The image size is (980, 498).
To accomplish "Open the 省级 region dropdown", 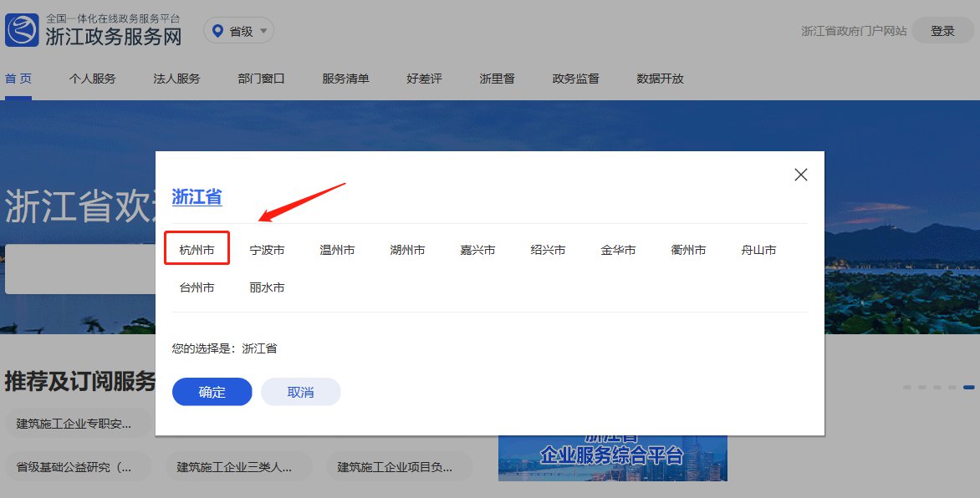I will tap(239, 31).
